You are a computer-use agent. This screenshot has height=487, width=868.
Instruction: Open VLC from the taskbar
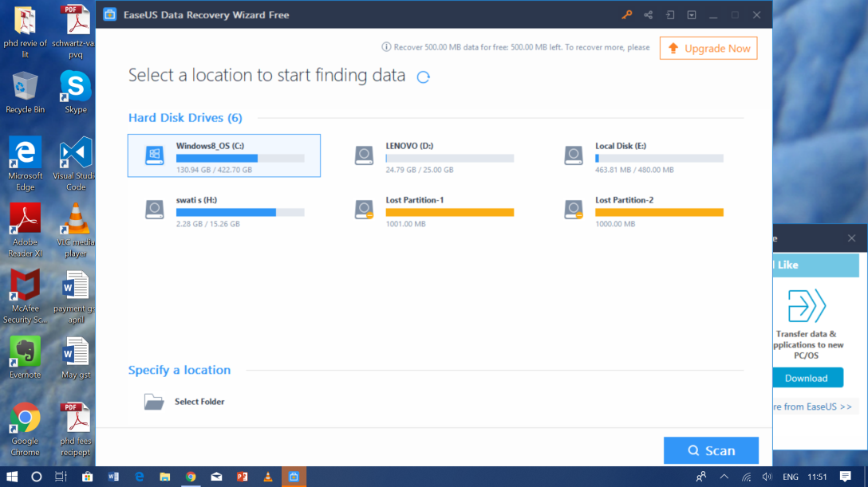click(x=268, y=477)
